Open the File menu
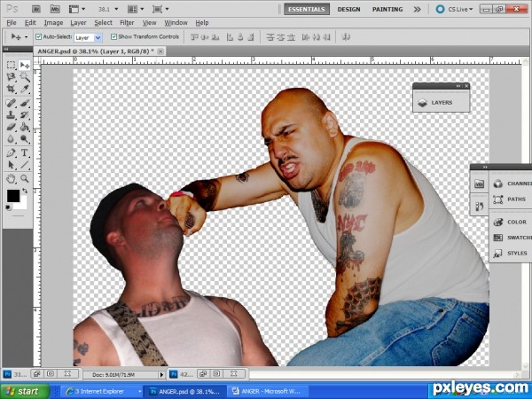Image resolution: width=532 pixels, height=399 pixels. click(x=12, y=23)
